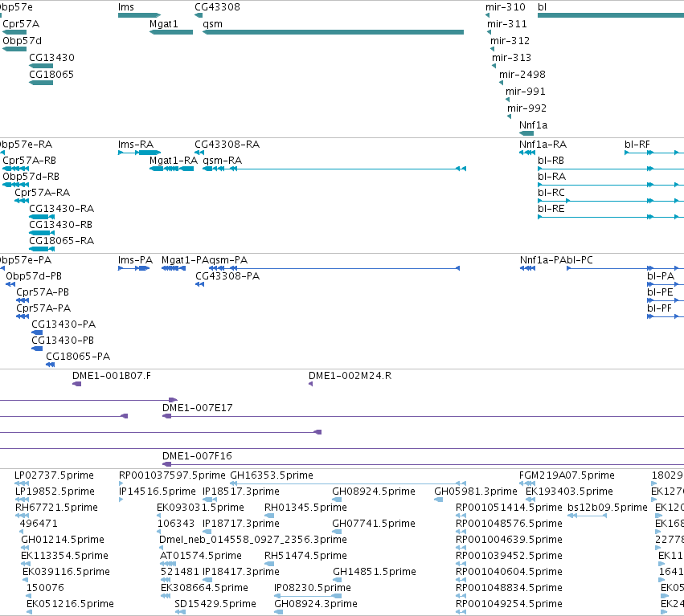Select DME1-002M24.R clone label
This screenshot has width=684, height=616.
[x=350, y=376]
